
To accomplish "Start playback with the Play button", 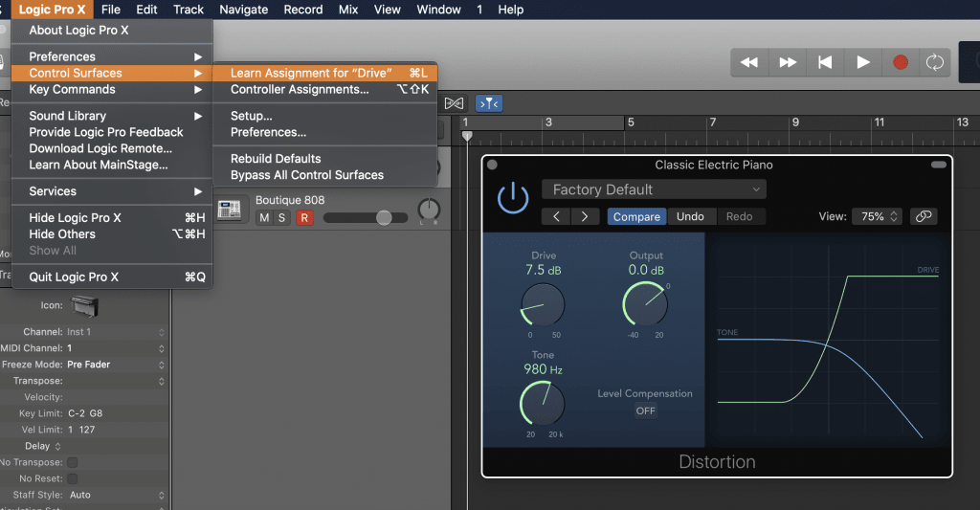I will pyautogui.click(x=863, y=62).
